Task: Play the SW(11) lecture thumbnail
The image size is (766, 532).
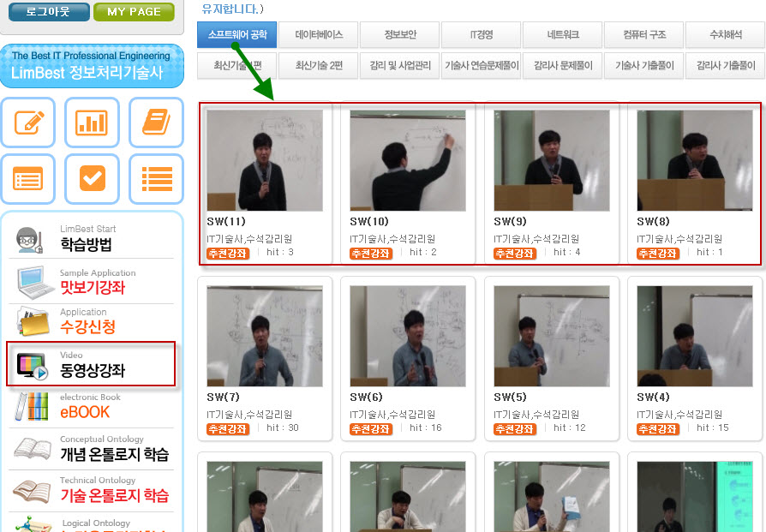Action: click(265, 160)
